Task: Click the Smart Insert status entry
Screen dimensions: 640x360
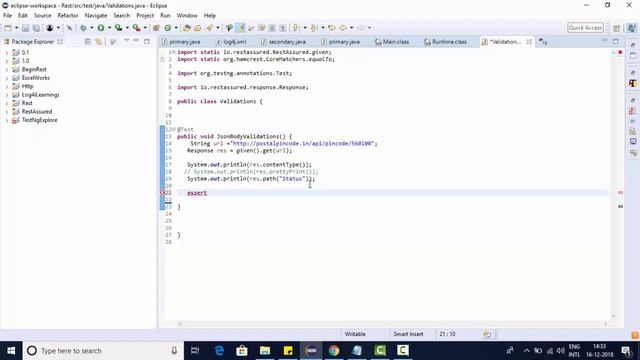Action: (x=408, y=334)
